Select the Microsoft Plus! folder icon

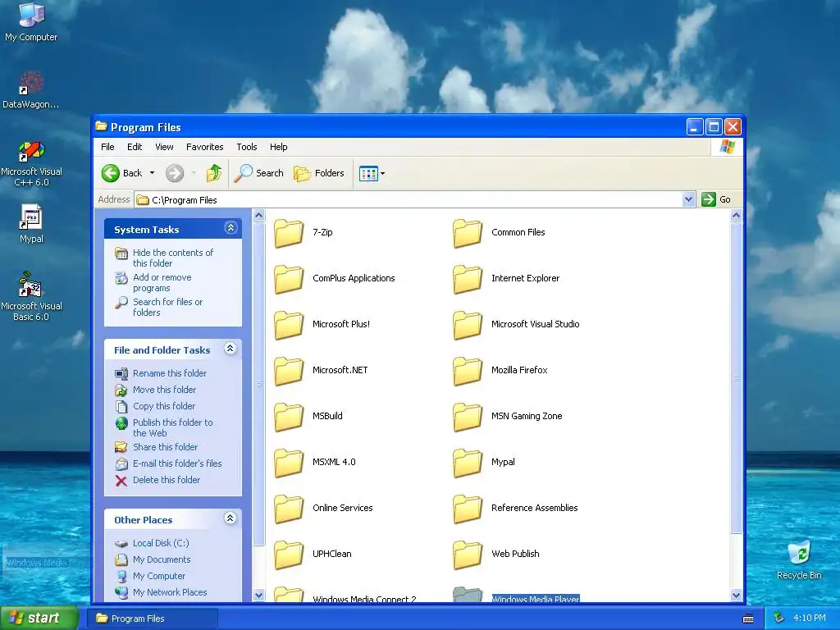click(289, 325)
